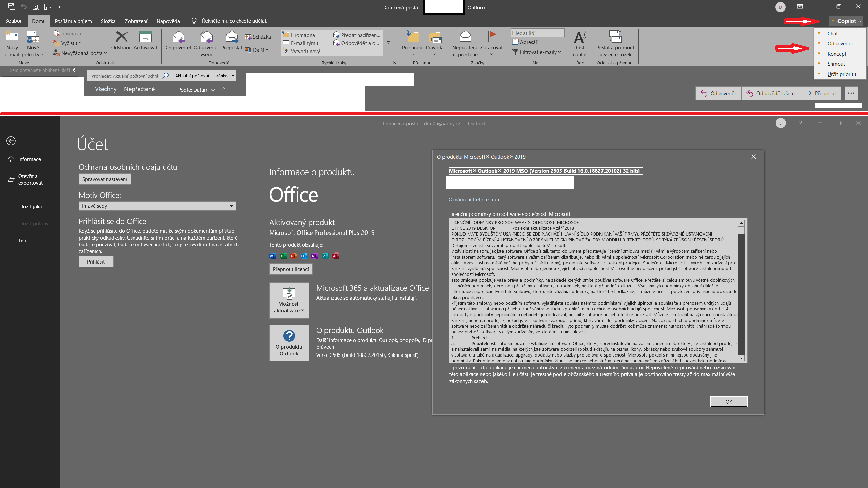This screenshot has height=488, width=868.
Task: Reply with a meeting via Schůzka
Action: (258, 37)
